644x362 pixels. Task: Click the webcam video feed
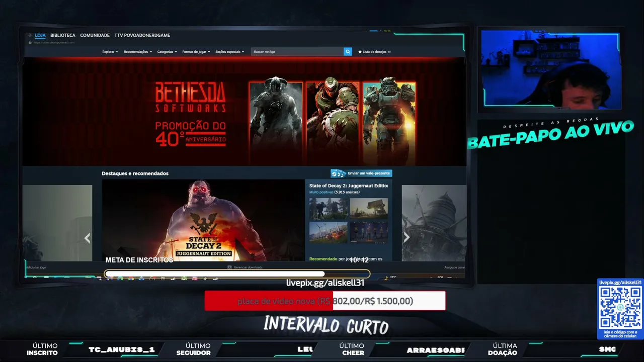(x=551, y=69)
